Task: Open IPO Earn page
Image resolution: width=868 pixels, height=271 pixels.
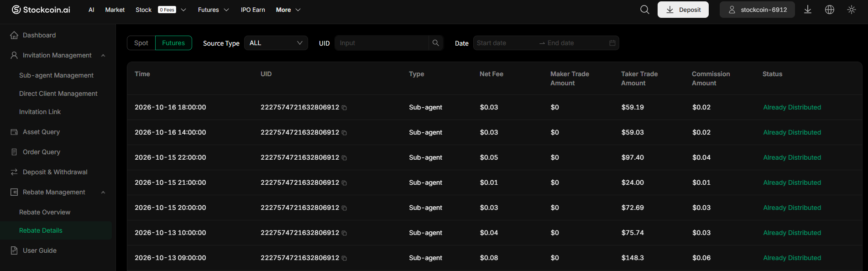Action: [x=253, y=10]
